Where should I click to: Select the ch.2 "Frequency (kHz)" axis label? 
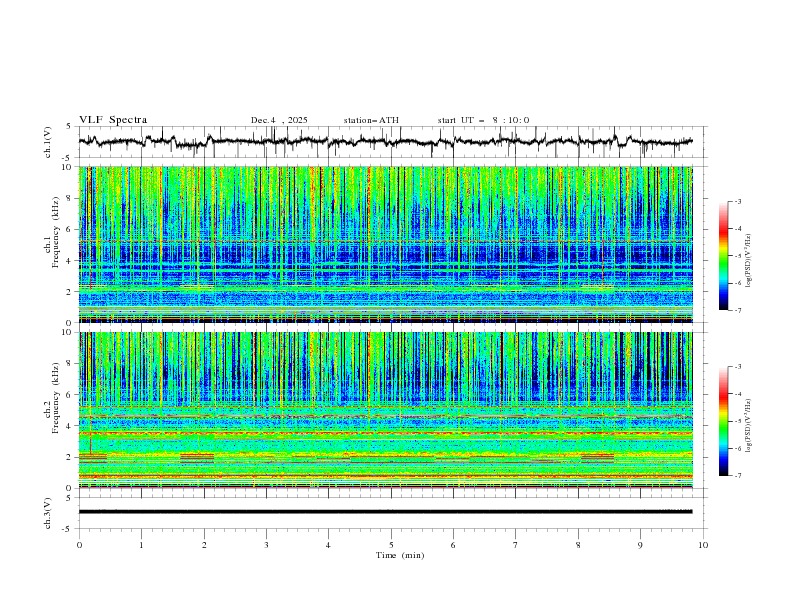56,398
